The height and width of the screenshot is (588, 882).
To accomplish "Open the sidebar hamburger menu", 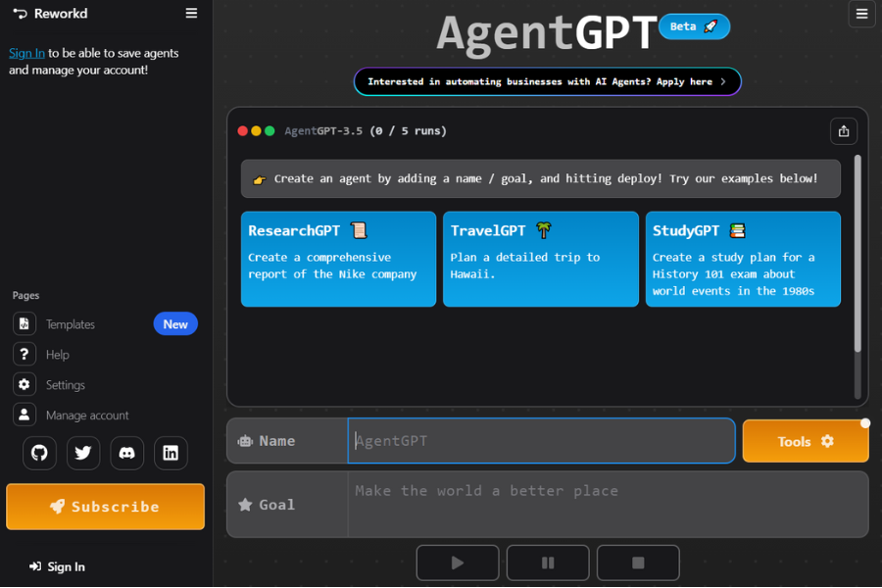I will click(x=191, y=13).
